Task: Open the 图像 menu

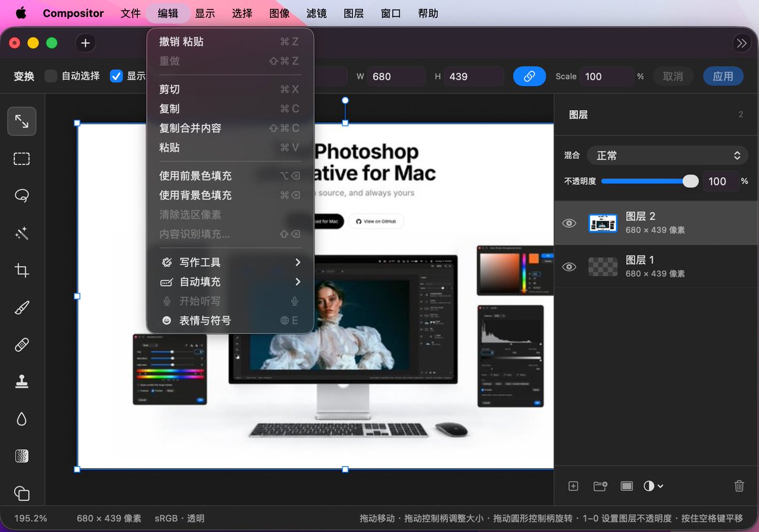Action: [280, 13]
